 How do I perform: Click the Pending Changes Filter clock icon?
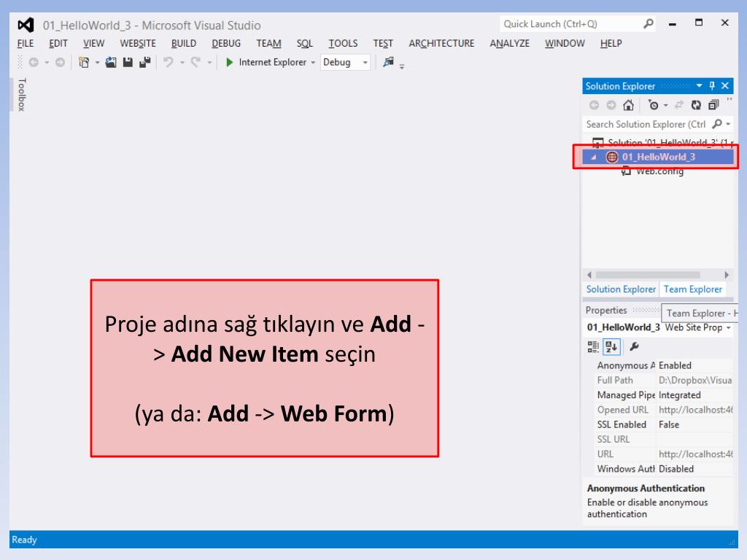tap(653, 105)
